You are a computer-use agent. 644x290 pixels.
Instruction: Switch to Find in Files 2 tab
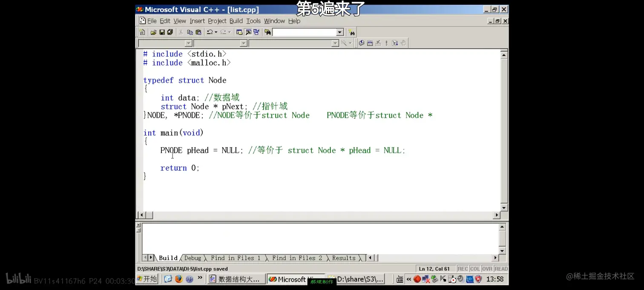[x=297, y=258]
